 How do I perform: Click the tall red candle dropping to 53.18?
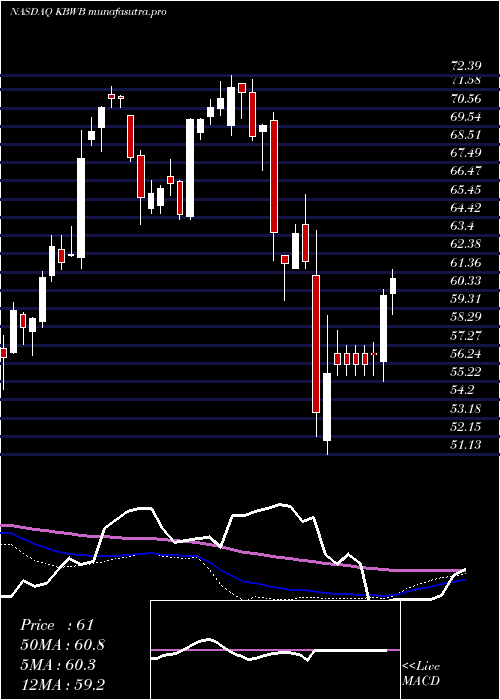point(316,344)
